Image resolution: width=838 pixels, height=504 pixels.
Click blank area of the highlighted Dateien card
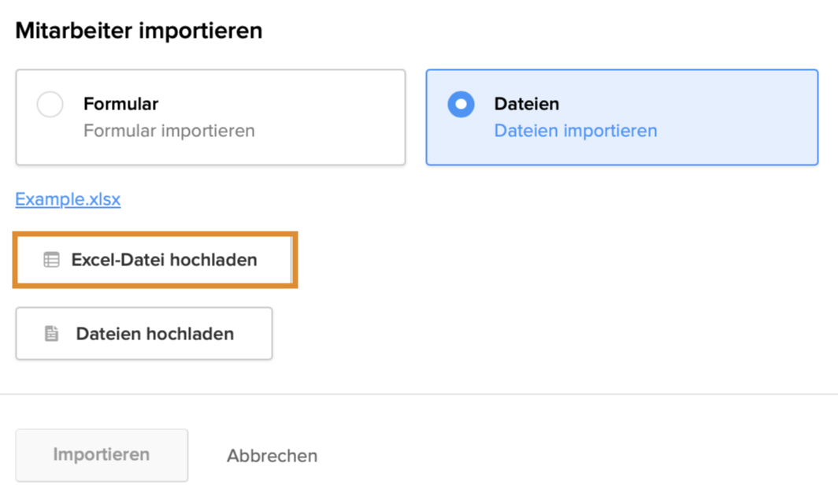(x=740, y=118)
